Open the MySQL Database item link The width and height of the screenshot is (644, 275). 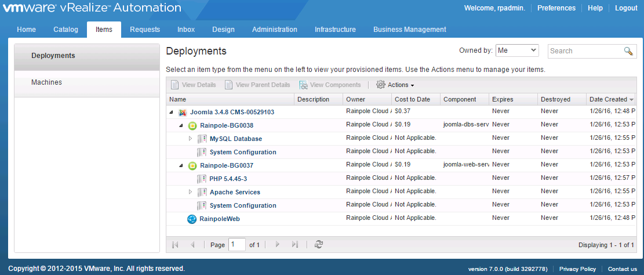pos(236,139)
